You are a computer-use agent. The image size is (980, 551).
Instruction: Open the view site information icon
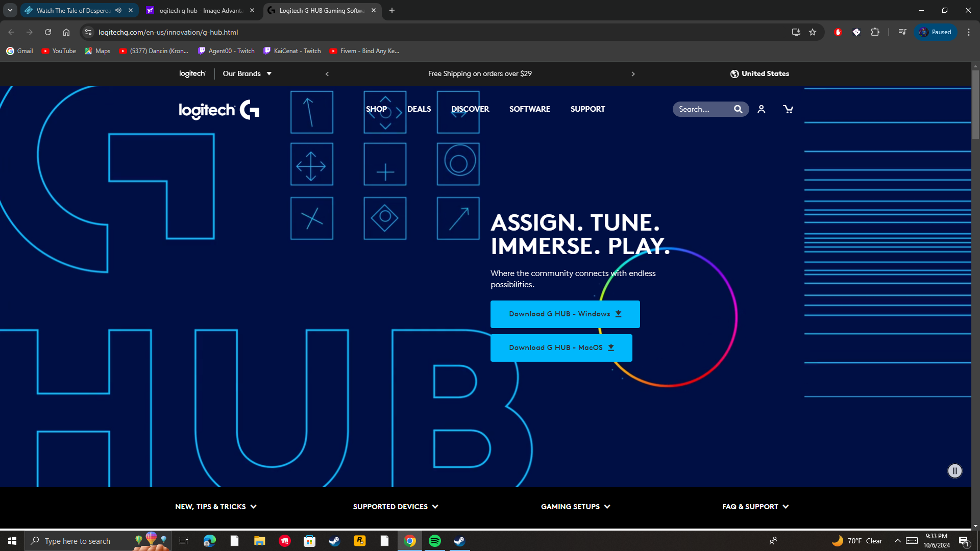click(x=88, y=32)
